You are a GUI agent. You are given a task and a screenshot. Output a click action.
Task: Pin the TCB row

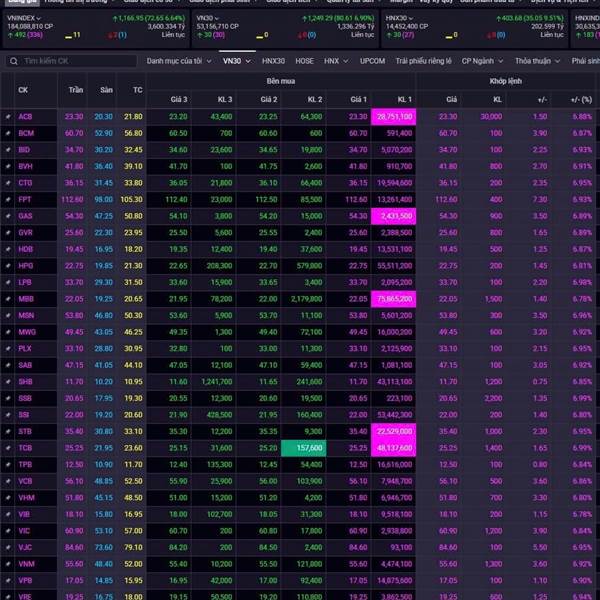click(x=8, y=448)
